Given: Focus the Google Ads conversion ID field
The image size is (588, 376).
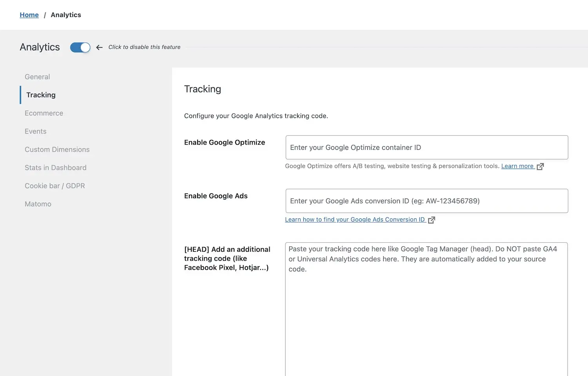Looking at the screenshot, I should [427, 201].
